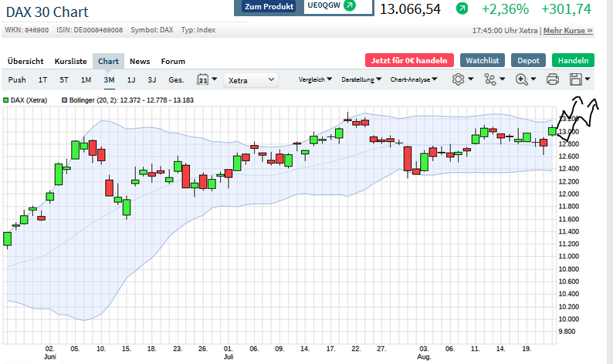Click the save chart floppy icon
The height and width of the screenshot is (364, 613).
576,79
